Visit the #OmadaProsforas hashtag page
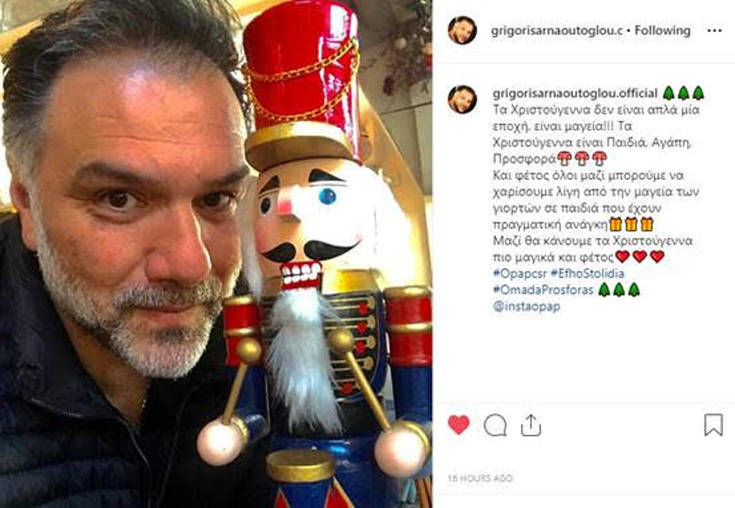 543,290
